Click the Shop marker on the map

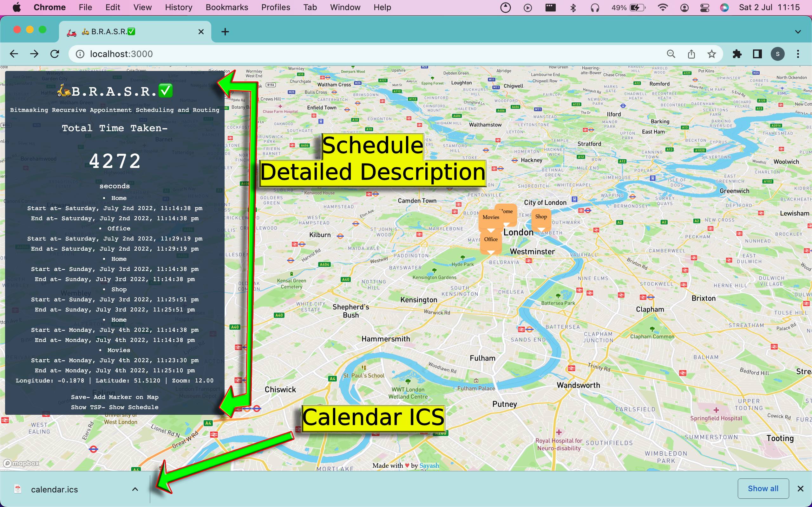coord(541,217)
